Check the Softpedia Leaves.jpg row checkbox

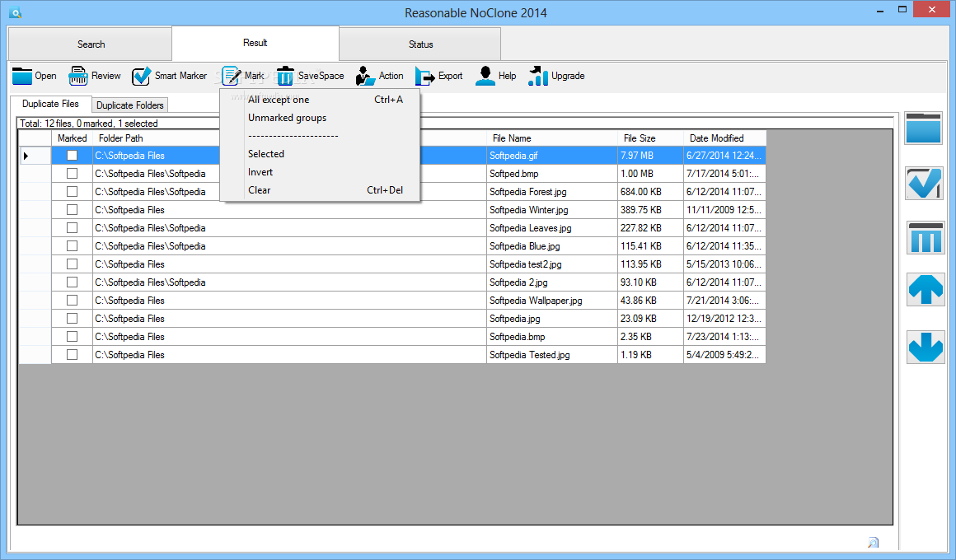pos(72,228)
